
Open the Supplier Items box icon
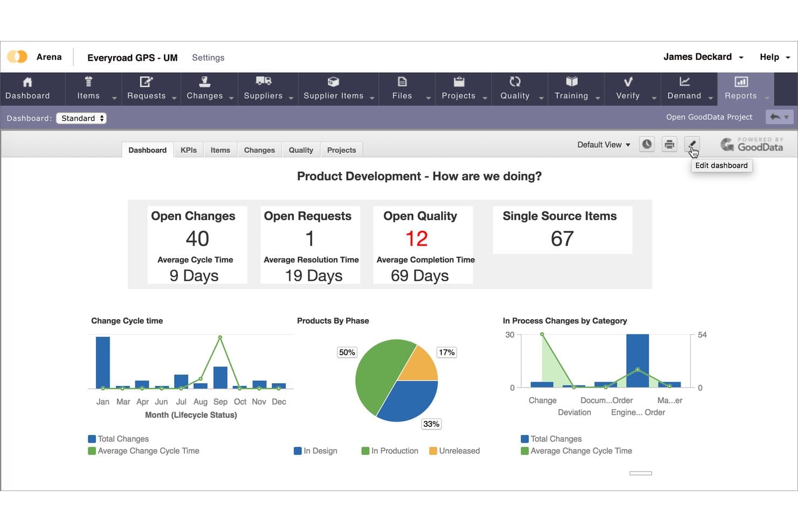pos(333,82)
